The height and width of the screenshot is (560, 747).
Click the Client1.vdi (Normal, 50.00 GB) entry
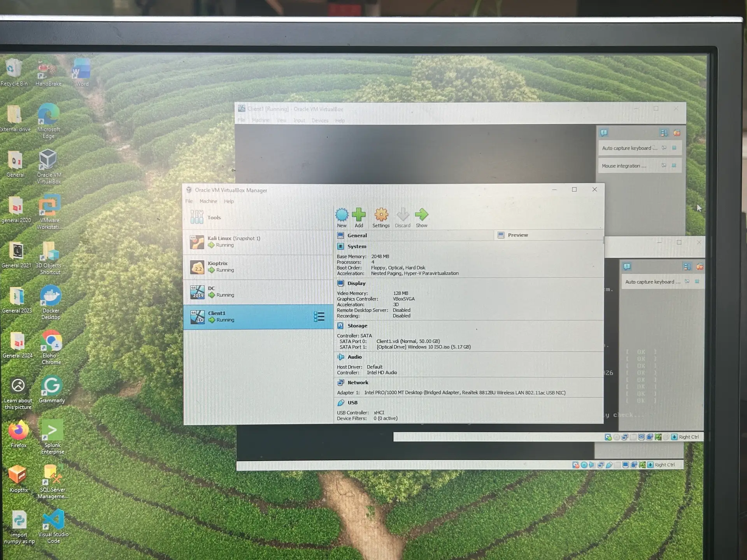point(408,341)
